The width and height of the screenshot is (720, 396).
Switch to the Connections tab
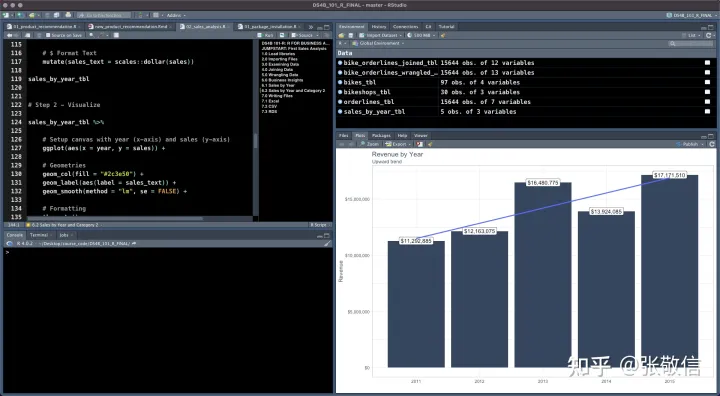pos(405,27)
